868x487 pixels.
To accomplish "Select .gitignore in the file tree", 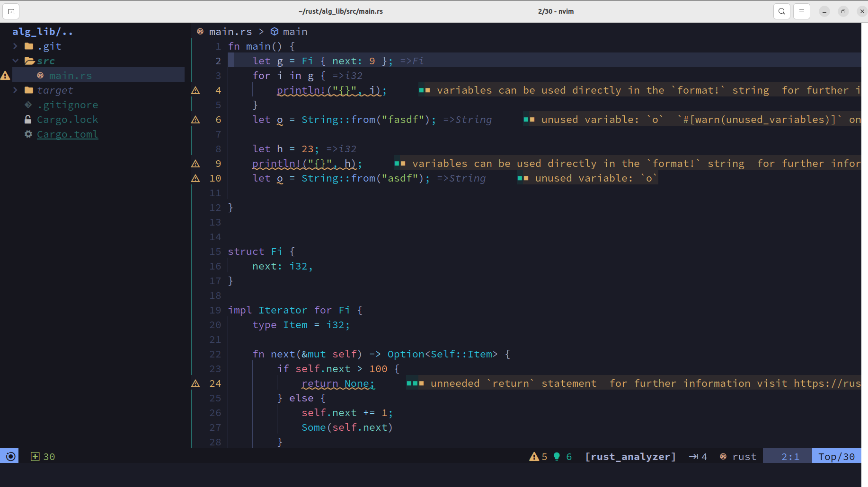I will coord(68,105).
